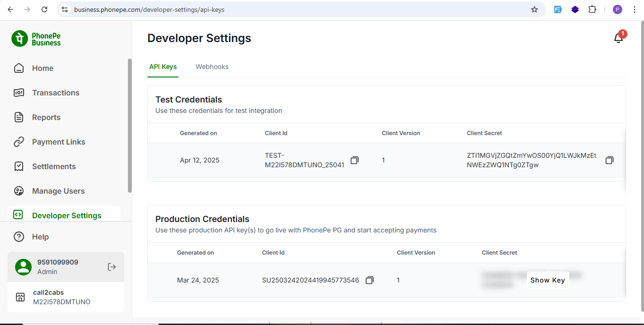Select call2cabs merchant account
644x325 pixels.
tap(61, 297)
